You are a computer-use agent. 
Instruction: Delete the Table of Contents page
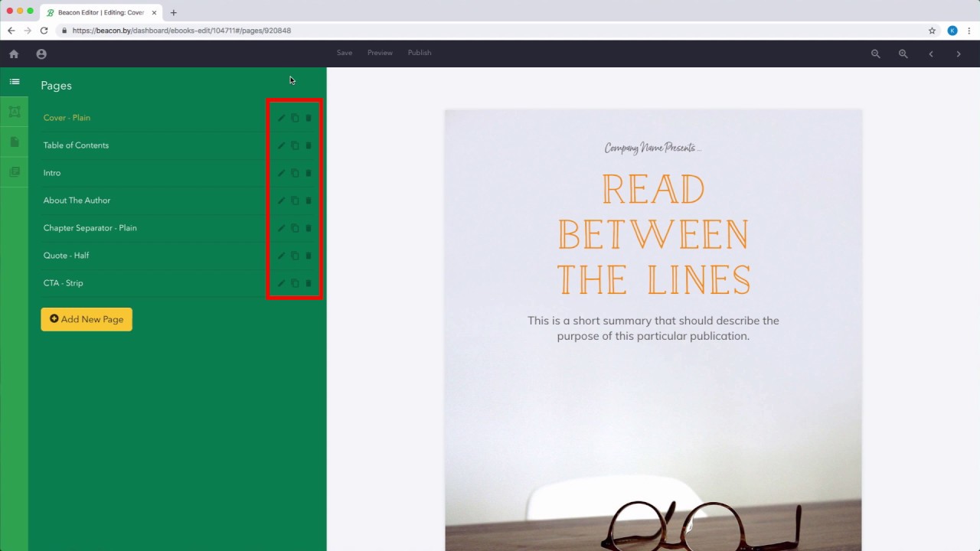(x=309, y=145)
